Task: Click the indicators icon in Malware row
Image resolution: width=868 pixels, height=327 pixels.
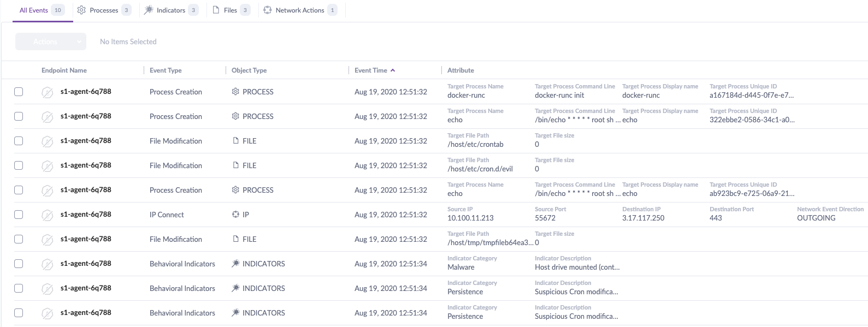Action: coord(235,264)
